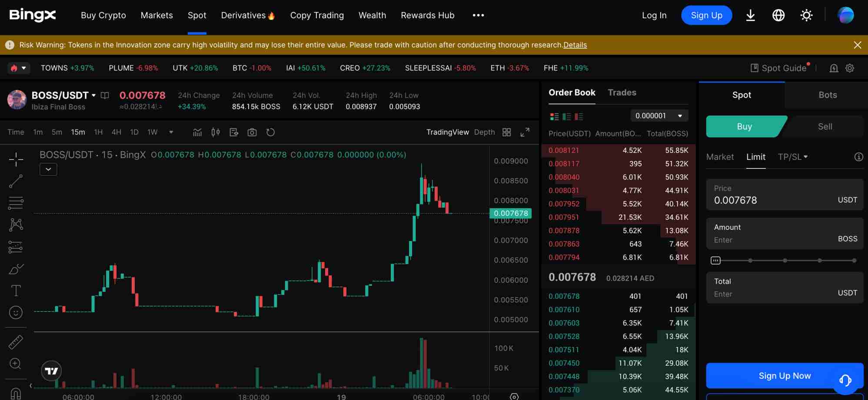Open the risk warning Details link

coord(575,45)
